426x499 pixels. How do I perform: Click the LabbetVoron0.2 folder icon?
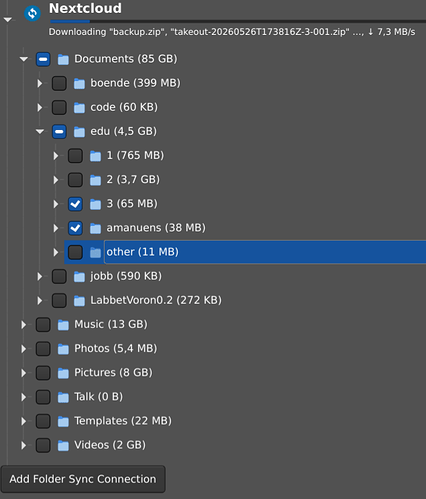pos(79,301)
